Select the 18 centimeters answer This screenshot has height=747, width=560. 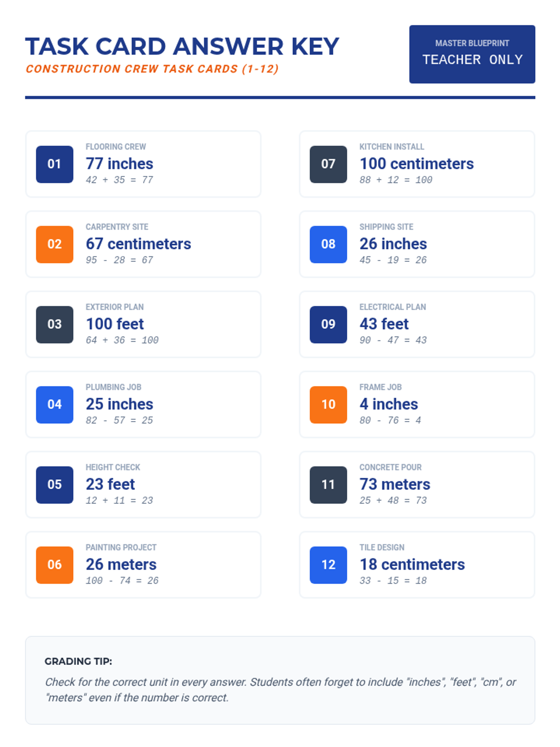[412, 564]
